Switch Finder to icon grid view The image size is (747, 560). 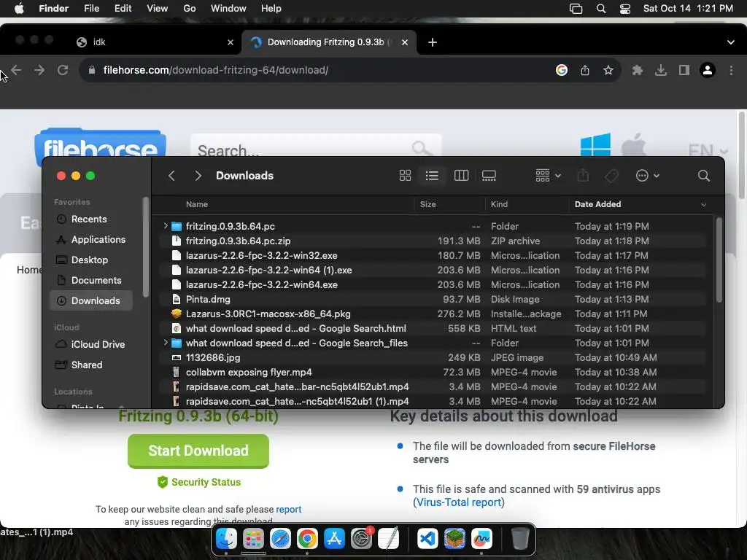tap(405, 176)
